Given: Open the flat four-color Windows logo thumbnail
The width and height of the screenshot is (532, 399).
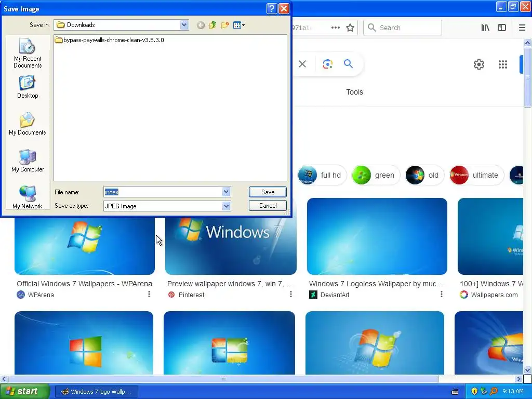Looking at the screenshot, I should (x=84, y=343).
